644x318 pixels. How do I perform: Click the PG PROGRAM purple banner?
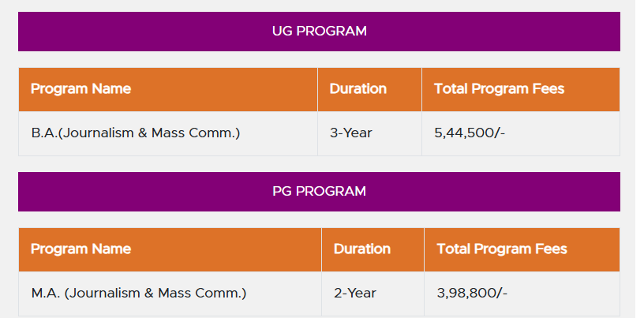pyautogui.click(x=319, y=192)
